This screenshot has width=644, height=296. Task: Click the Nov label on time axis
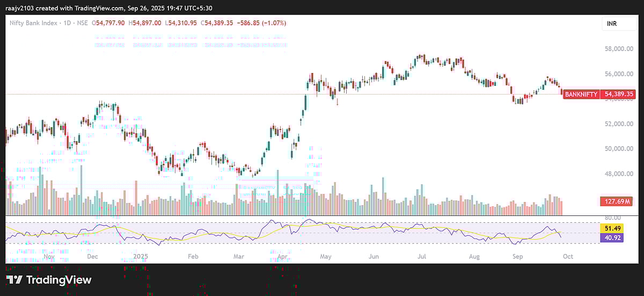pos(49,257)
